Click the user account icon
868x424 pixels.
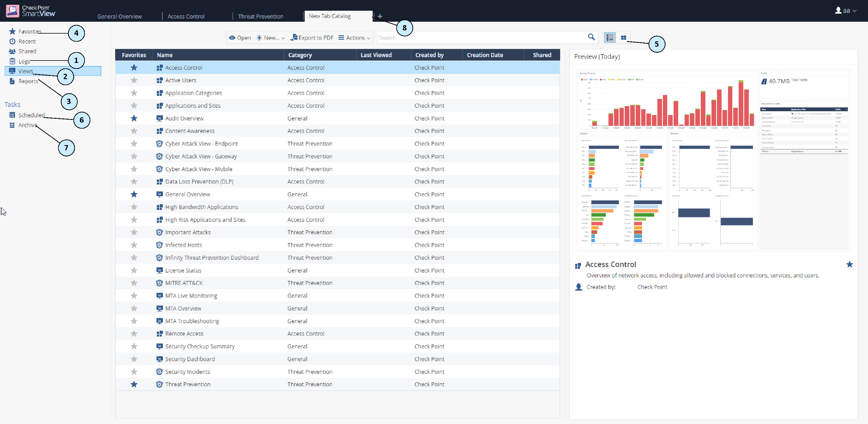[x=838, y=10]
